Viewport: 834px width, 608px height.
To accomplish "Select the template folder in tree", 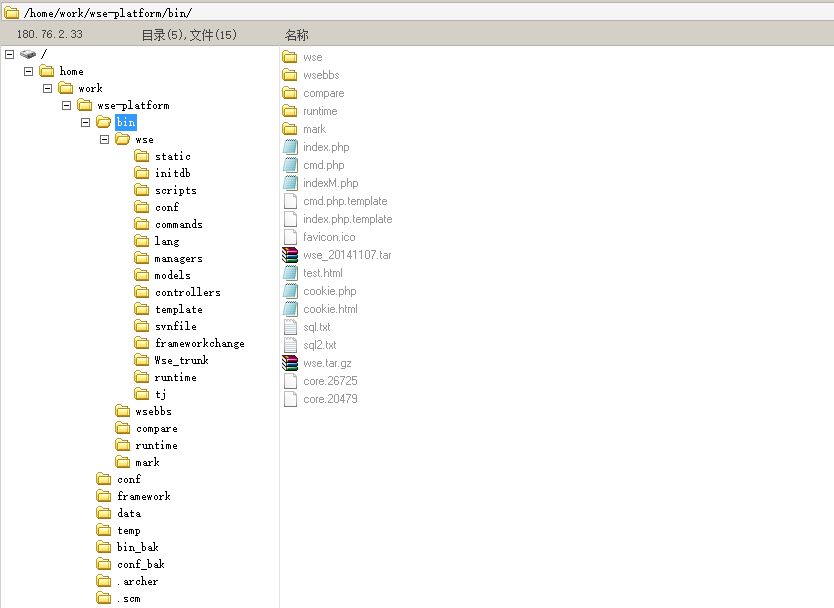I will click(x=179, y=310).
